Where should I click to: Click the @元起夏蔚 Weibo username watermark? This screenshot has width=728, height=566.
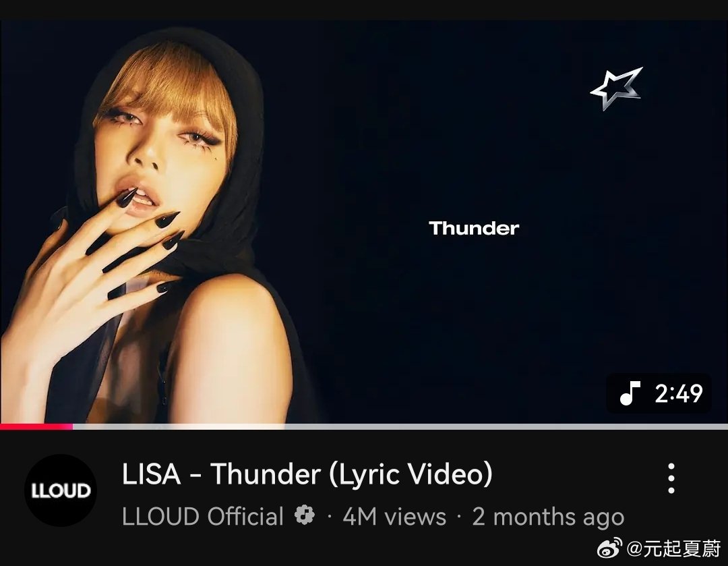[673, 549]
